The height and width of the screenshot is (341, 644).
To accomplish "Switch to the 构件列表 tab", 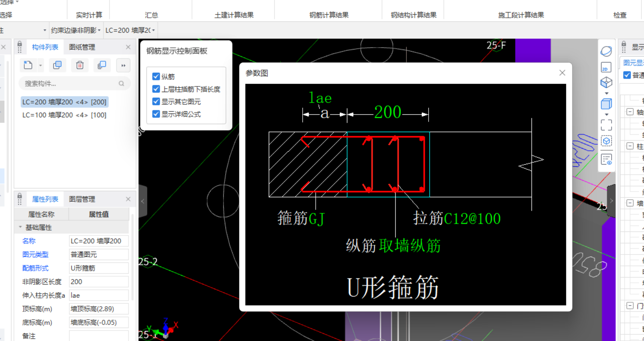I will (45, 47).
